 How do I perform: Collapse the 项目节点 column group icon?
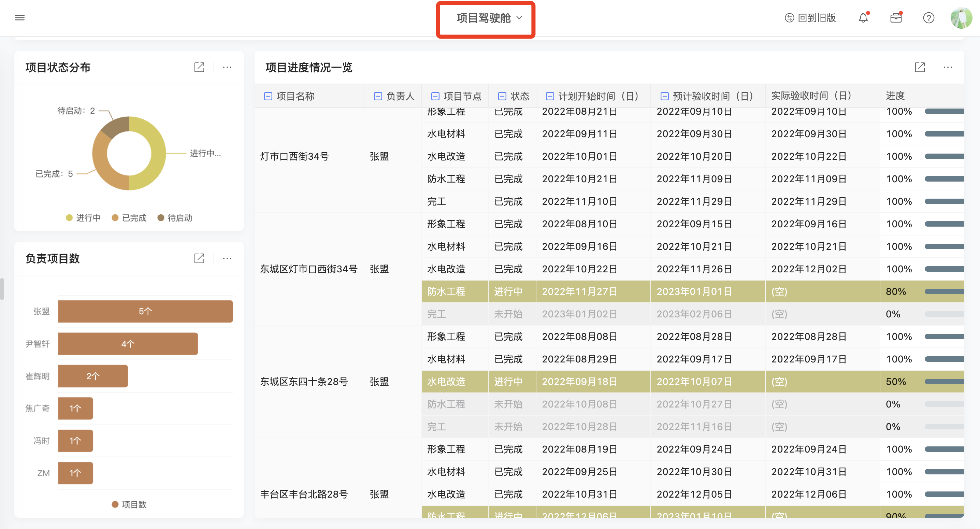click(x=435, y=96)
